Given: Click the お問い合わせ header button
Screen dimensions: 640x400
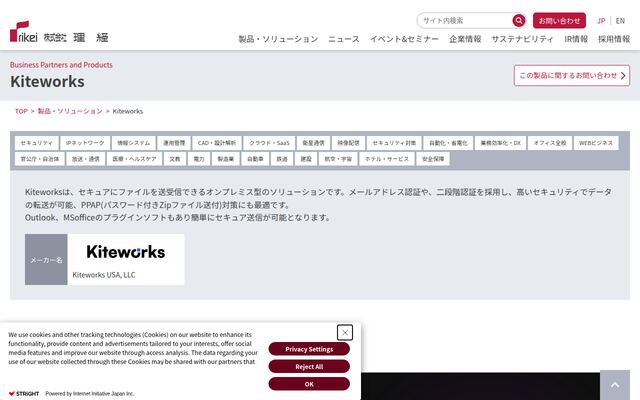Looking at the screenshot, I should click(x=559, y=20).
